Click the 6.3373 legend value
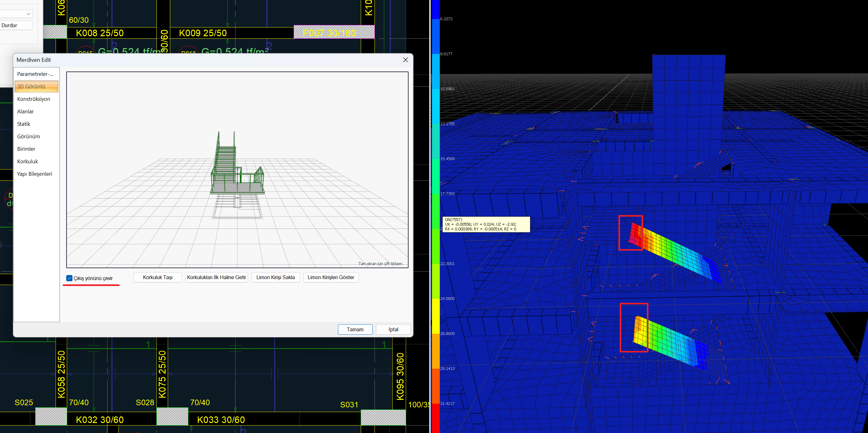 [x=446, y=19]
